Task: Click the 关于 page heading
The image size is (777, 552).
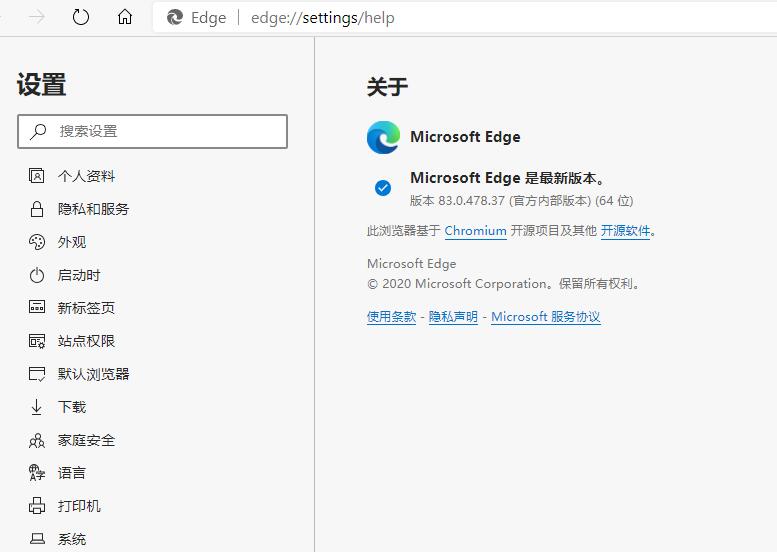Action: point(388,87)
